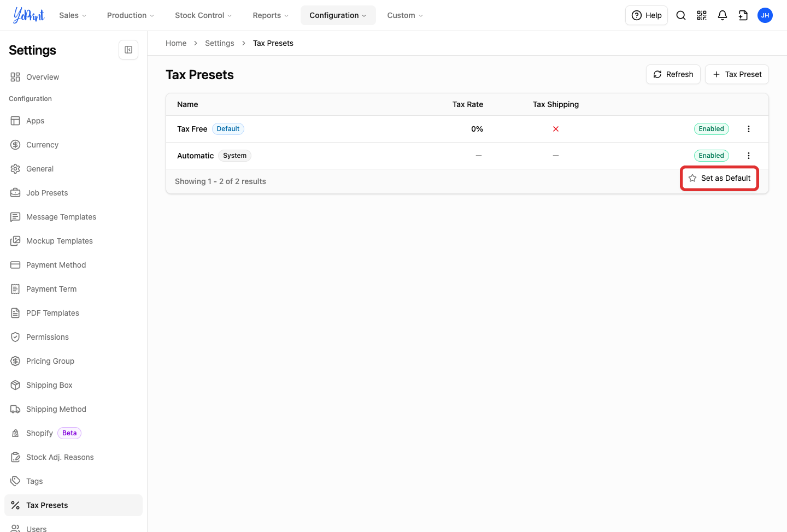Click the file import icon in header
The width and height of the screenshot is (787, 532).
[x=743, y=15]
